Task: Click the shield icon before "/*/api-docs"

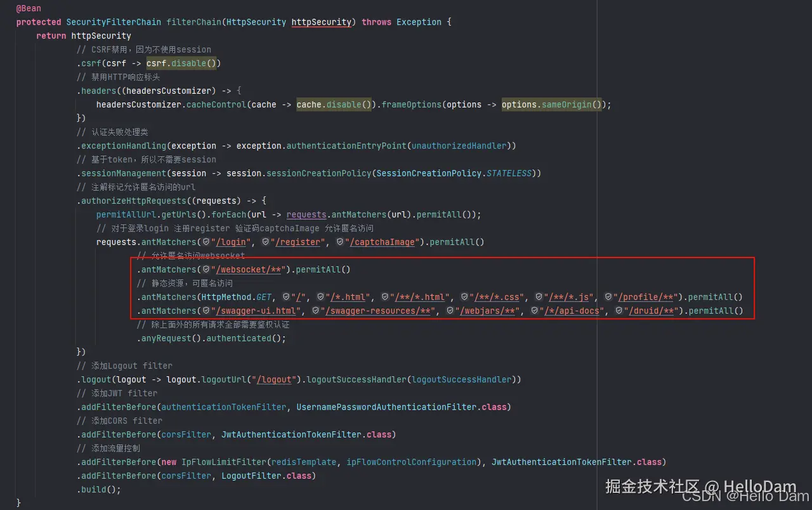Action: [535, 311]
